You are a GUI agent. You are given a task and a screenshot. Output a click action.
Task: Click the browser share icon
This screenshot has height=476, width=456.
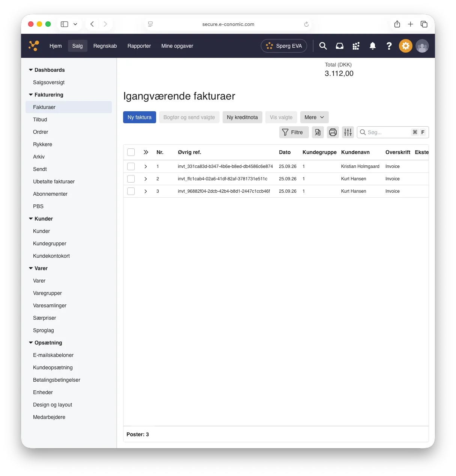(x=397, y=24)
